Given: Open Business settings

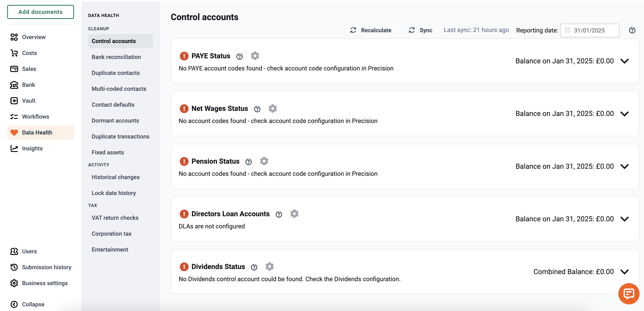Looking at the screenshot, I should (x=40, y=283).
